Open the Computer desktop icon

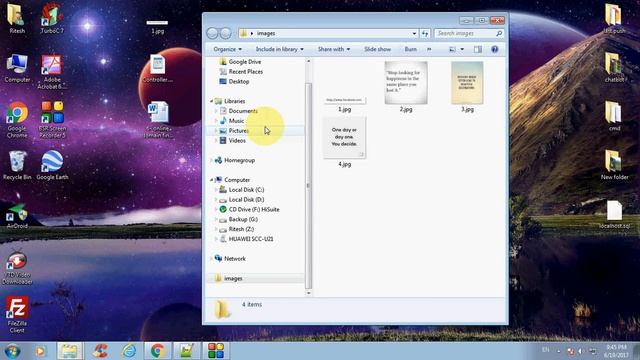click(x=17, y=68)
